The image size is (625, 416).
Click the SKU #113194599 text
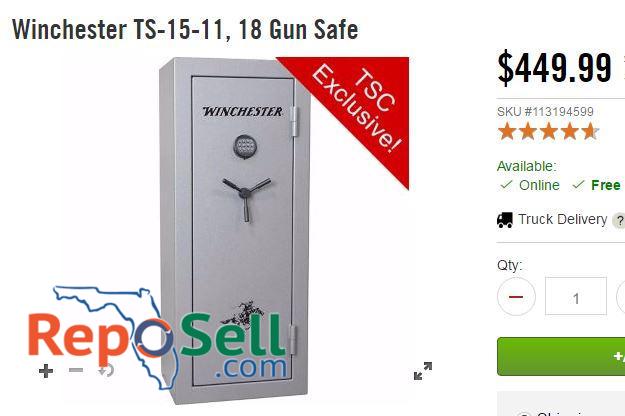[545, 112]
